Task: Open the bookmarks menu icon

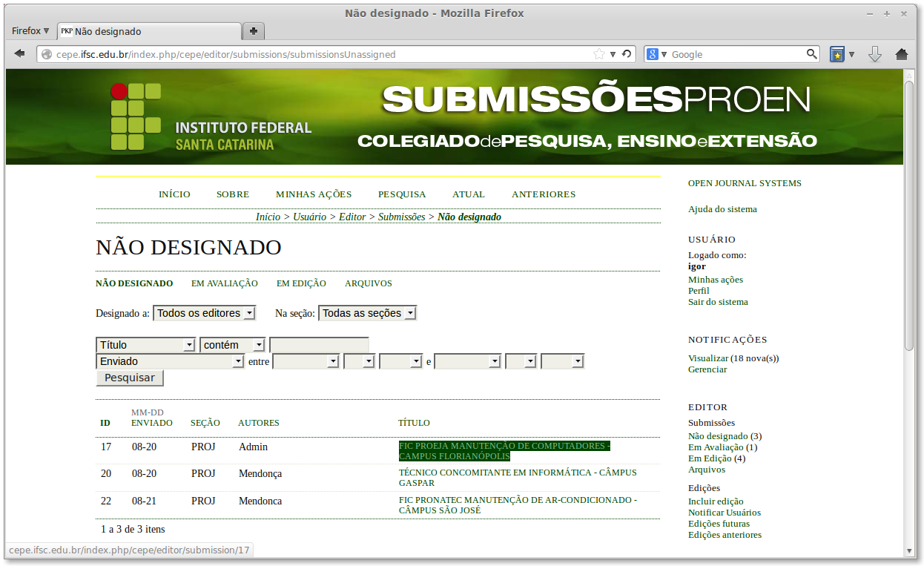Action: pyautogui.click(x=837, y=54)
